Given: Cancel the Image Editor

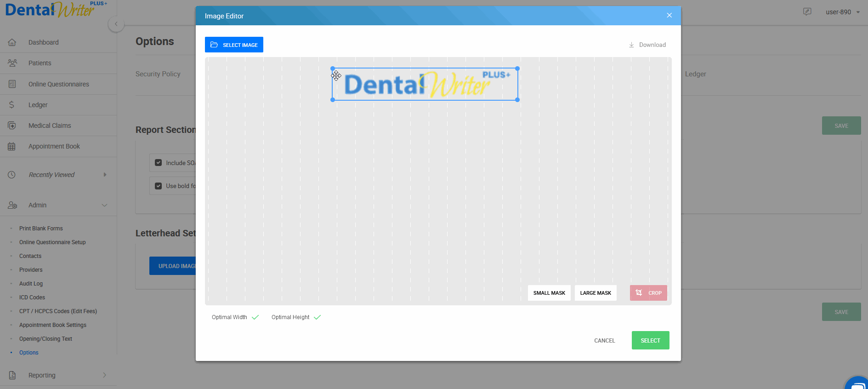Looking at the screenshot, I should click(x=604, y=340).
